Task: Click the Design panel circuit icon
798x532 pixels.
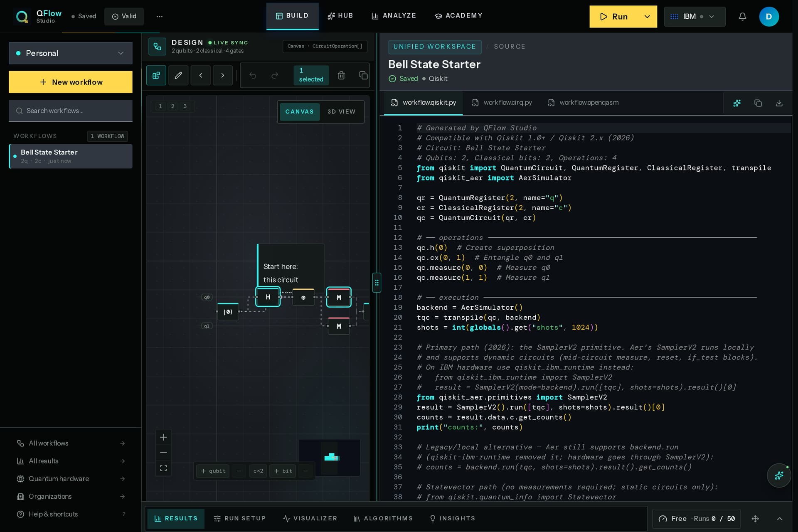Action: (x=157, y=47)
